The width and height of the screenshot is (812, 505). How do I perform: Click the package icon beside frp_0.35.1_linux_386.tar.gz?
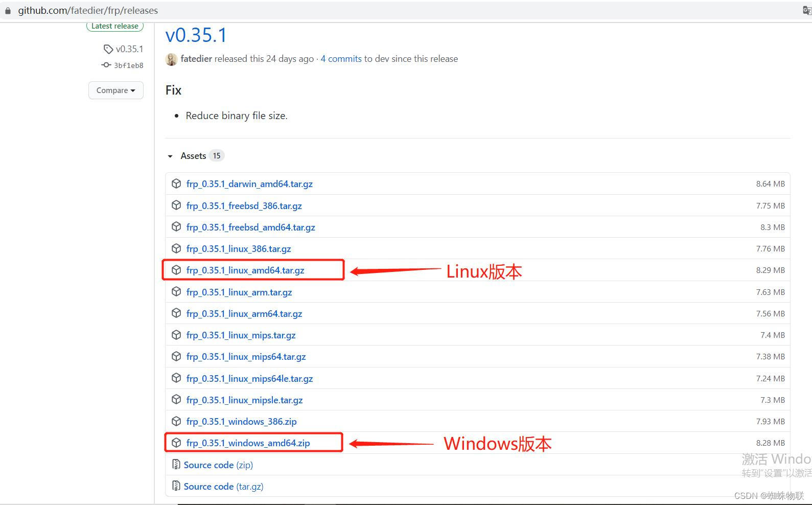coord(176,248)
